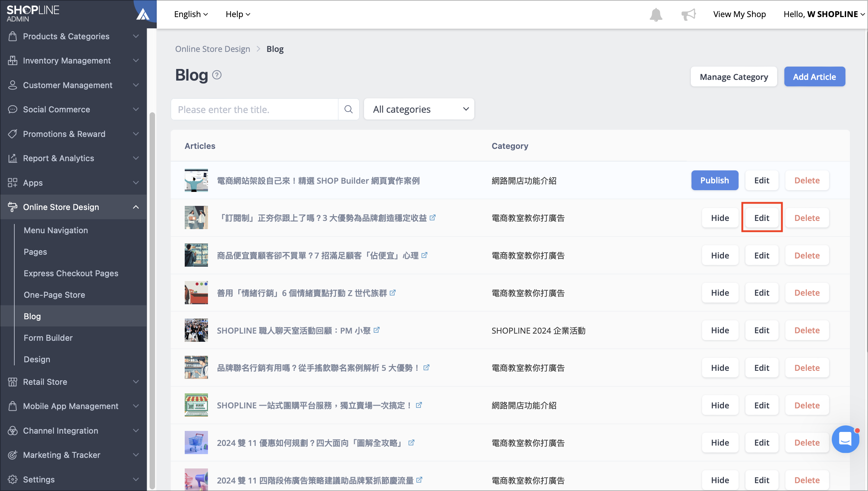Click thumbnail of 一站式團購平台服務 article
This screenshot has width=868, height=491.
click(x=196, y=405)
